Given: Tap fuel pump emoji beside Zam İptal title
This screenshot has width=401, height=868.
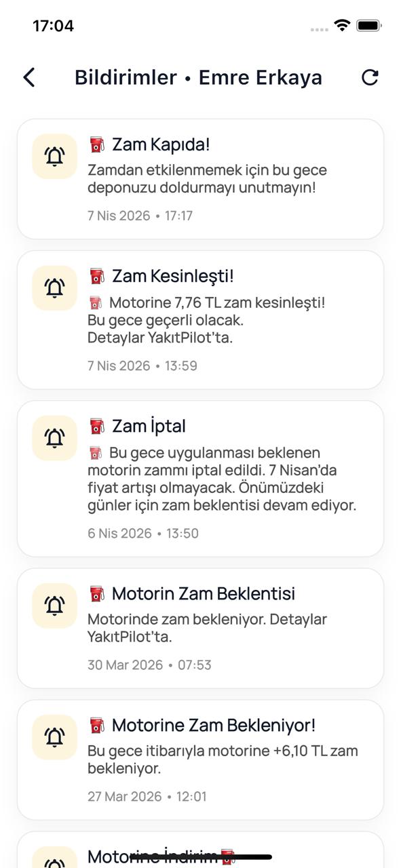Looking at the screenshot, I should (x=97, y=426).
